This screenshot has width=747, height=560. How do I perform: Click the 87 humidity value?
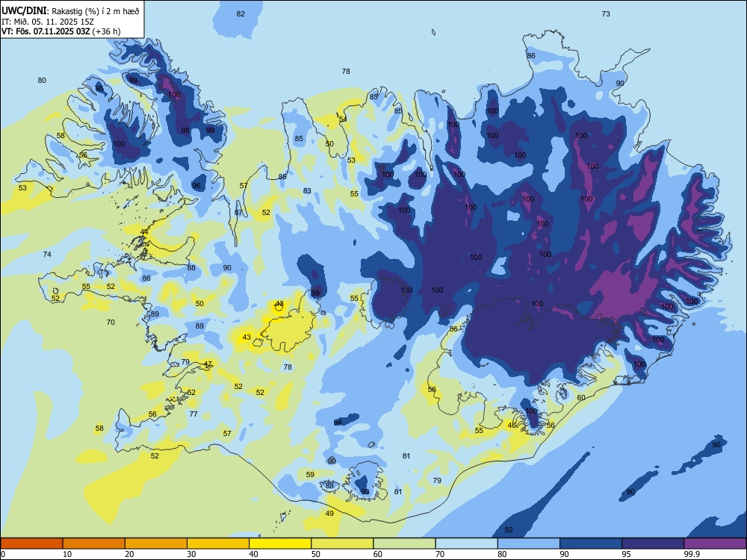(x=238, y=212)
